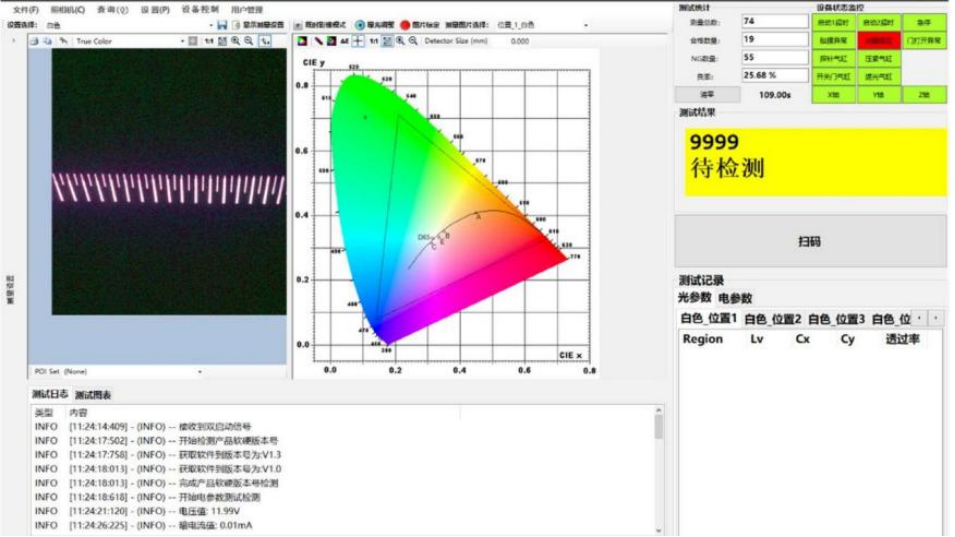The width and height of the screenshot is (955, 537).
Task: Click the Detector Size value 0.000
Action: 520,41
